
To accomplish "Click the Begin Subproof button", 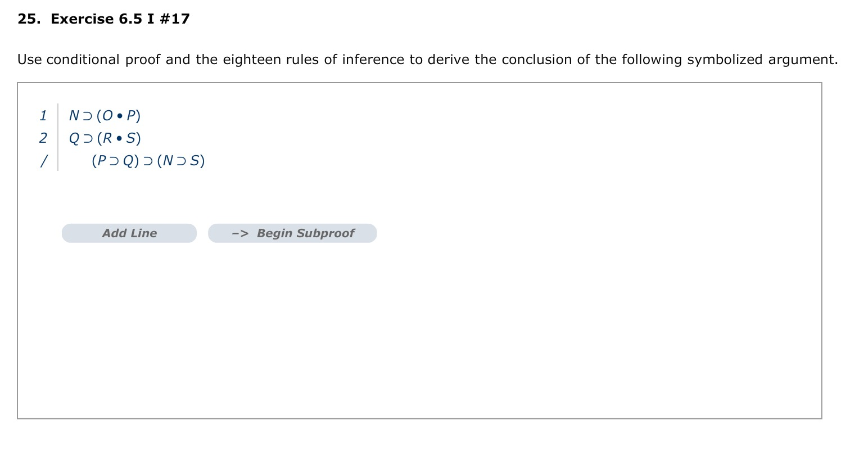I will [292, 233].
